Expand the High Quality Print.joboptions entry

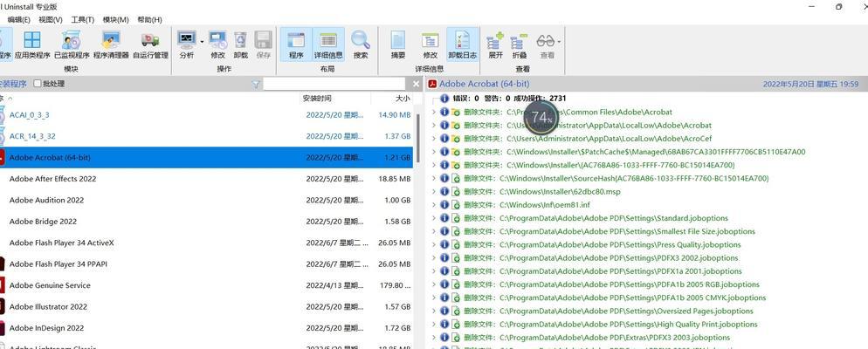tap(433, 324)
